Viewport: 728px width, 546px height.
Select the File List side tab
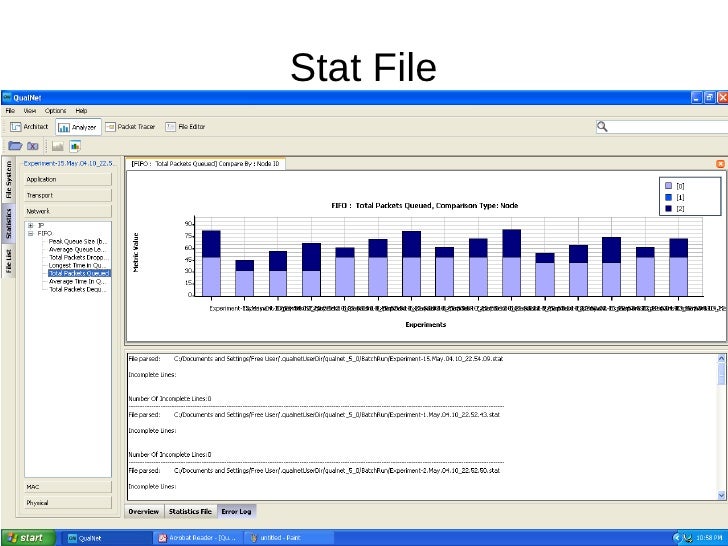(x=8, y=261)
